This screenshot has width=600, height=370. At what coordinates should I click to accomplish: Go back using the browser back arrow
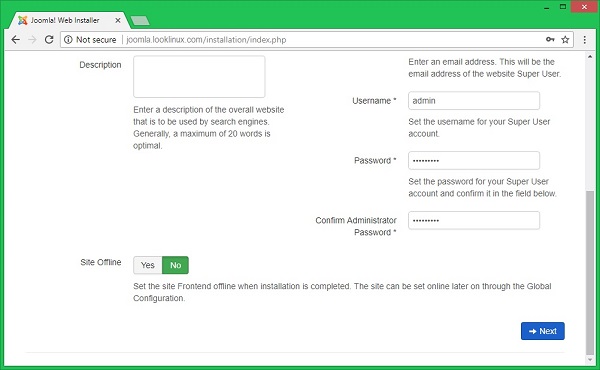pos(15,39)
